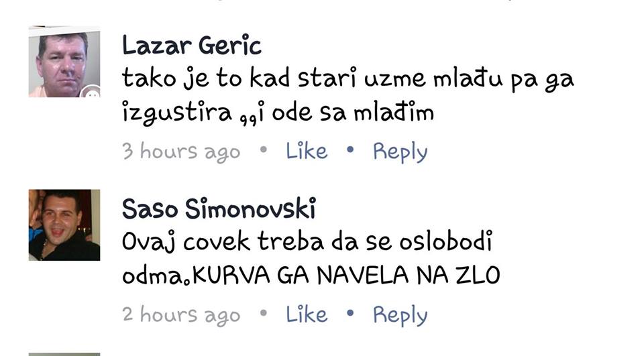Click the line 'izgustira ,,,i ode sa mlađim'
This screenshot has height=356, width=644.
tap(278, 113)
